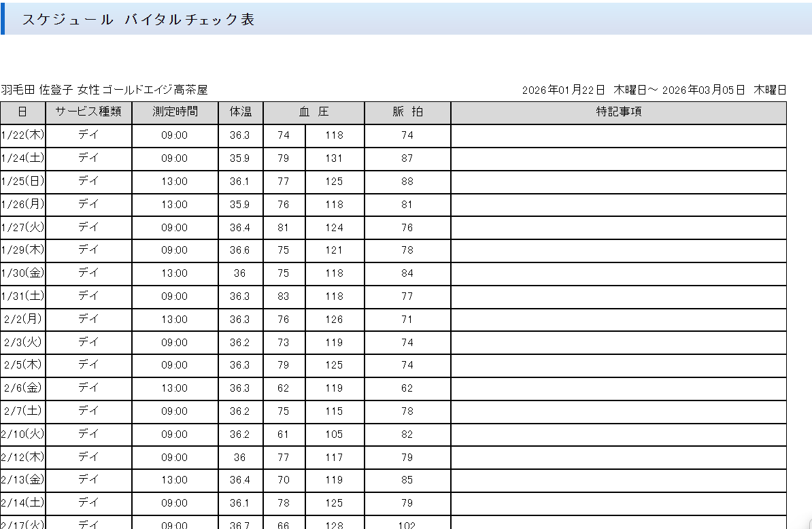Select the 体温 column header
Screen dimensions: 812x529
pyautogui.click(x=240, y=112)
